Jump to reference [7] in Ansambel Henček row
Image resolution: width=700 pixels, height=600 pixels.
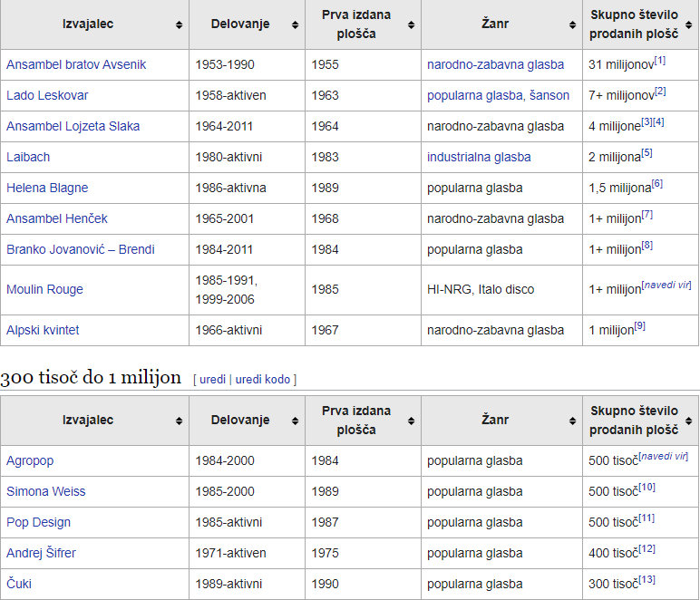[647, 215]
